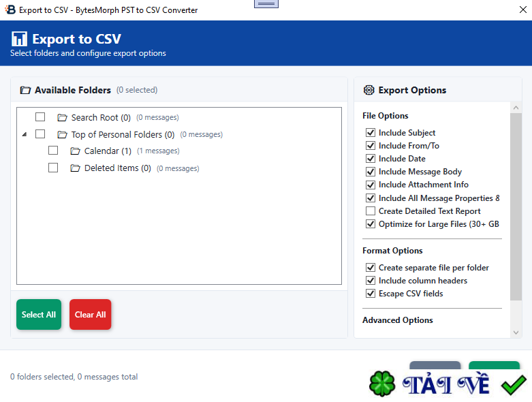
Task: Uncheck Include From/To option
Action: 371,146
